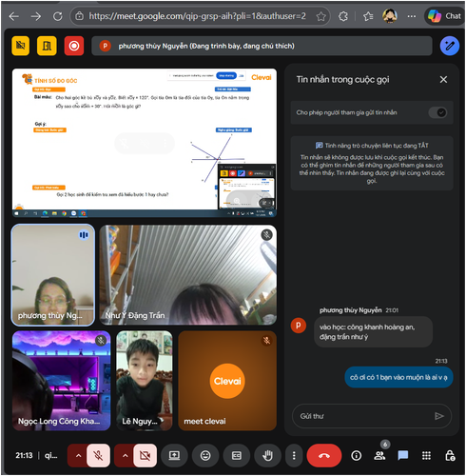Start presenting your screen
The height and width of the screenshot is (476, 466).
pyautogui.click(x=174, y=456)
